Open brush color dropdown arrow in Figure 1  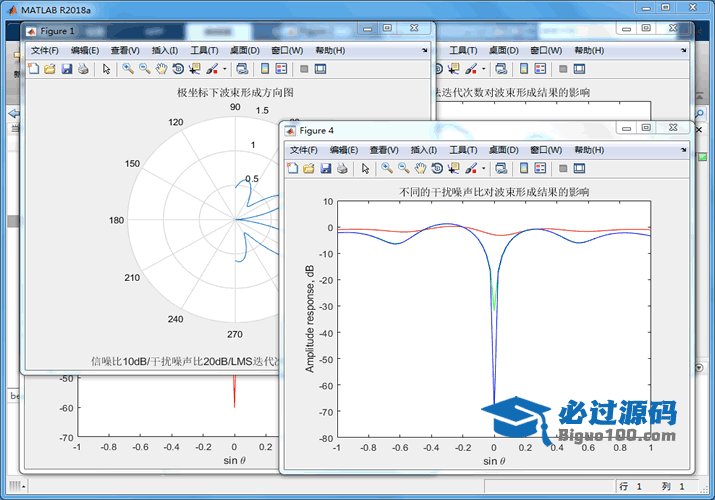224,69
